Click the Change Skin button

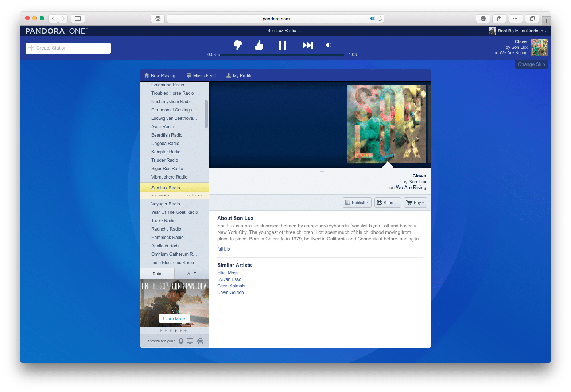531,64
